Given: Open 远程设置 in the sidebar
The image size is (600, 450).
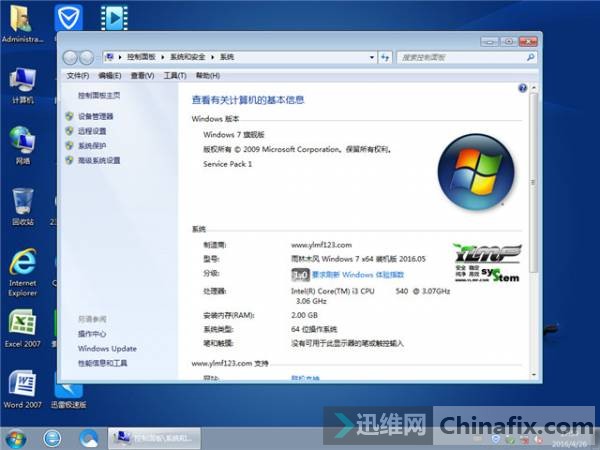Looking at the screenshot, I should [x=92, y=131].
